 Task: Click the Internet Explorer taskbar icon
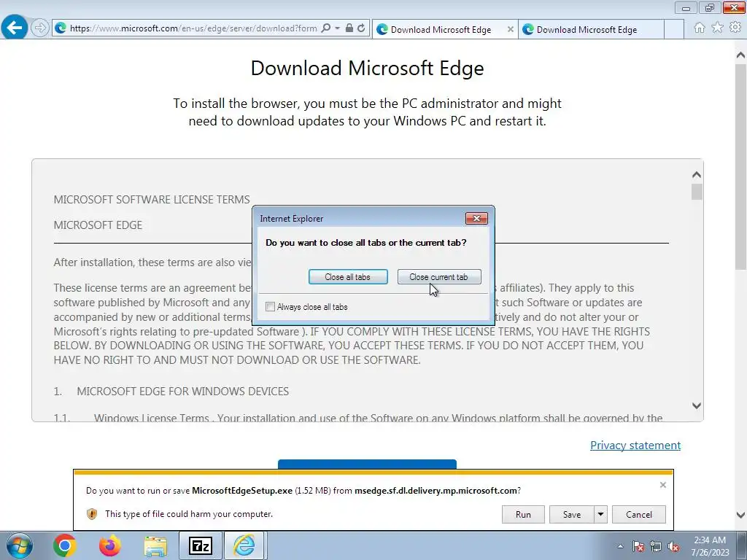[x=244, y=545]
